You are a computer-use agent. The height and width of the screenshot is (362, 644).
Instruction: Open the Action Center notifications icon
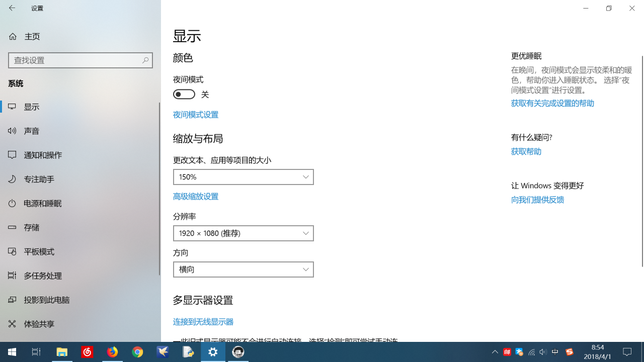(x=627, y=352)
